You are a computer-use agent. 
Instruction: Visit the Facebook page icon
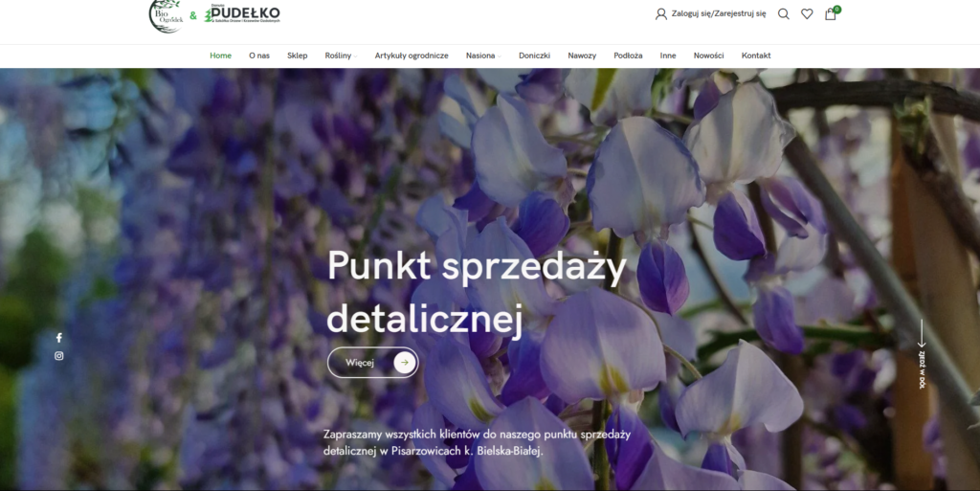click(58, 338)
